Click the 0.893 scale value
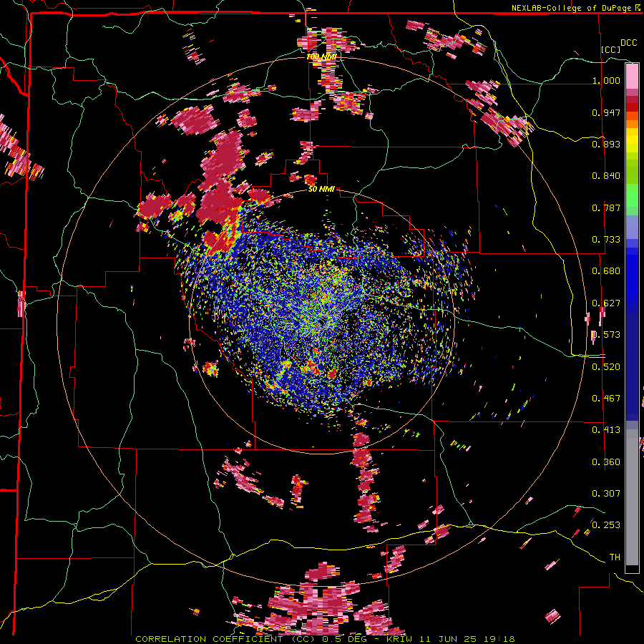The width and height of the screenshot is (644, 644). pos(606,144)
